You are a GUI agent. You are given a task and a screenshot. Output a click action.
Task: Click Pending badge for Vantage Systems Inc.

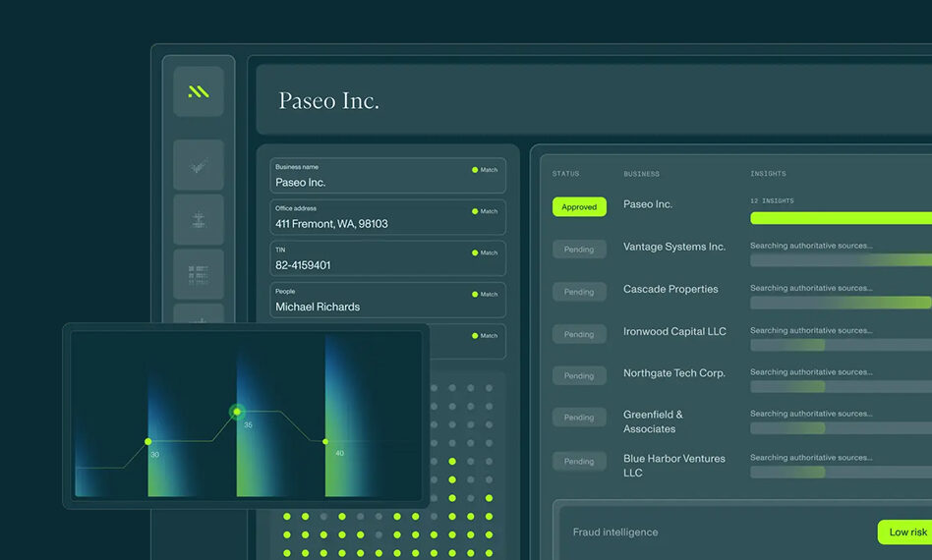[x=579, y=250]
